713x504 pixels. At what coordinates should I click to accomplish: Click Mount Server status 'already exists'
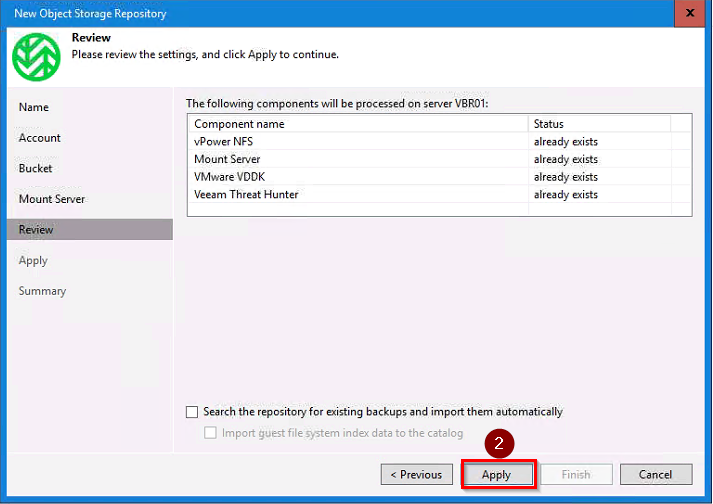tap(566, 160)
